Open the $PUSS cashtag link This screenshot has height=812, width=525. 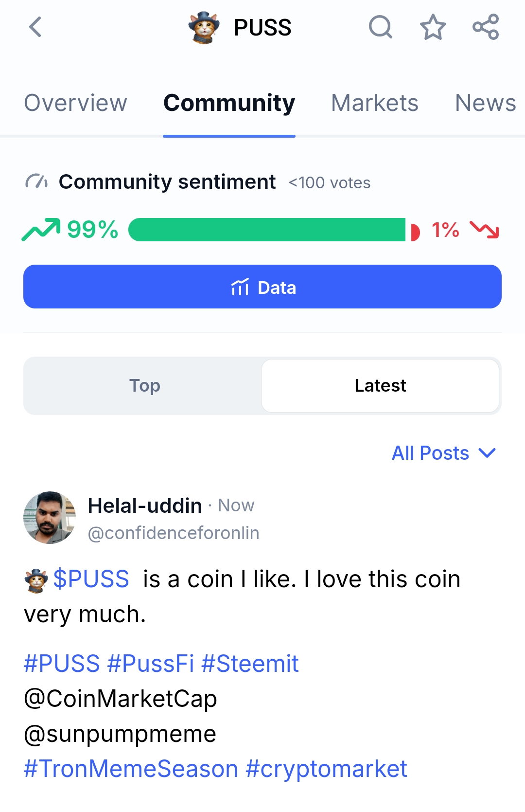[90, 579]
